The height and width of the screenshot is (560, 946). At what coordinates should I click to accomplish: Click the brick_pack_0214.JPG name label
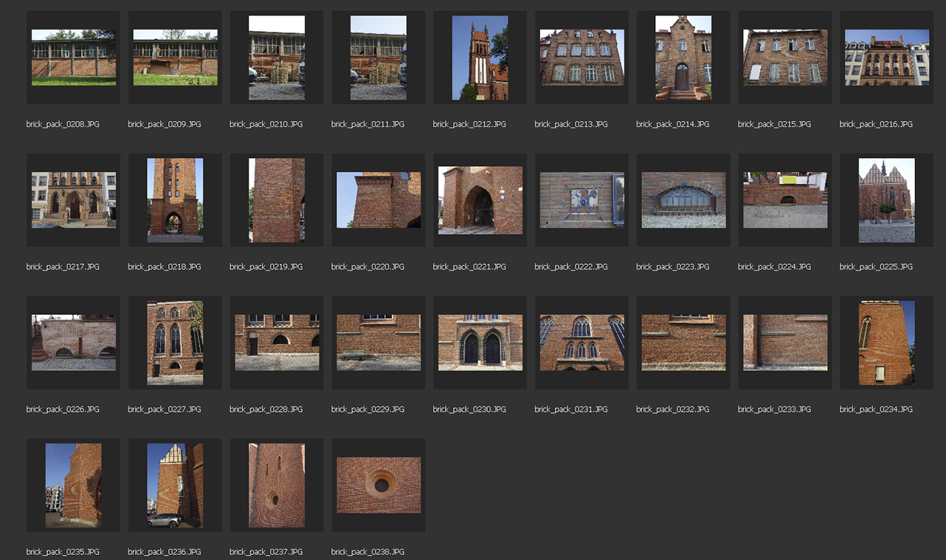tap(673, 124)
